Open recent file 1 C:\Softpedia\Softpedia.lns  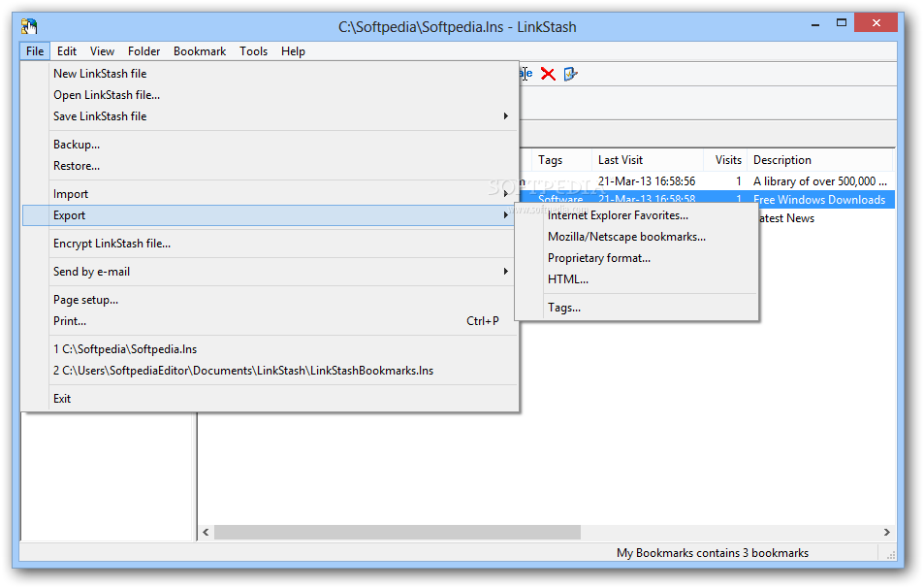pos(271,349)
